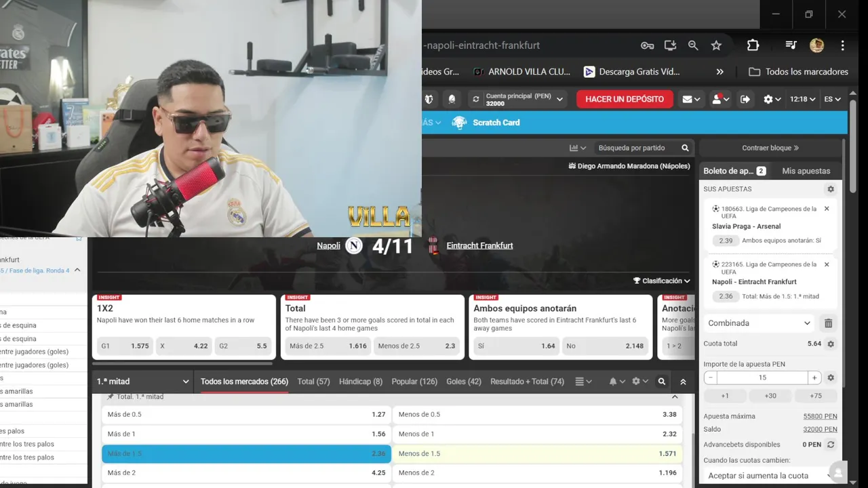Open betslip settings gear beside SUS APUESTAS
868x488 pixels.
(830, 189)
